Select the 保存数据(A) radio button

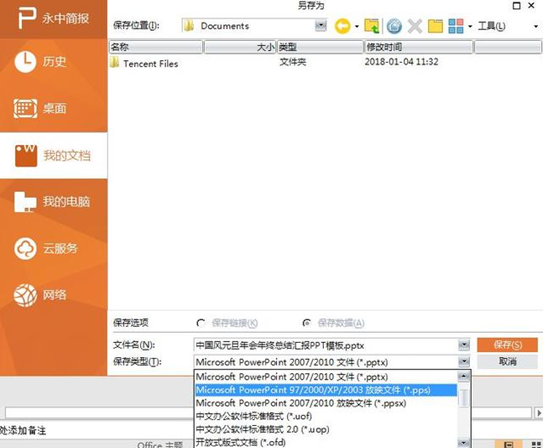307,323
